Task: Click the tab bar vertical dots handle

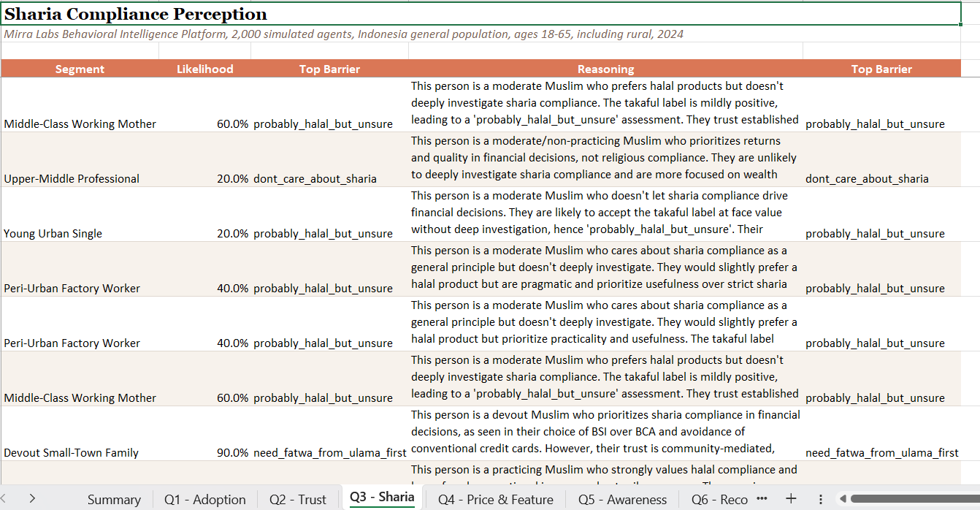Action: 820,498
